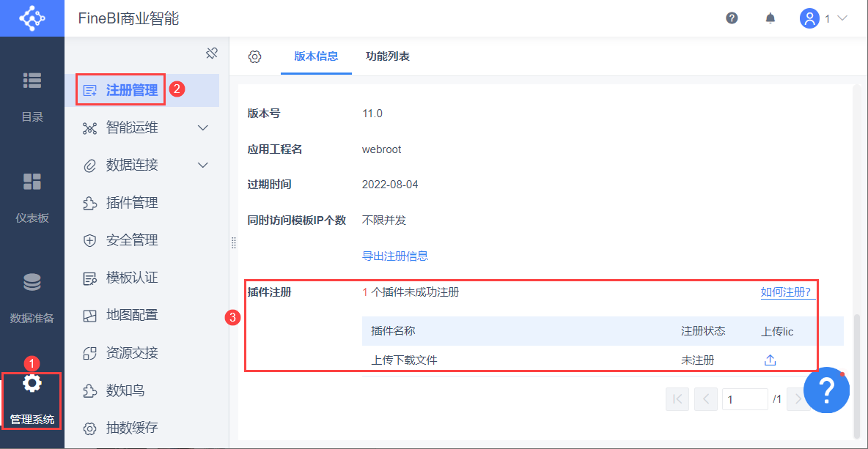
Task: Open the 目录 directory section
Action: (x=32, y=95)
